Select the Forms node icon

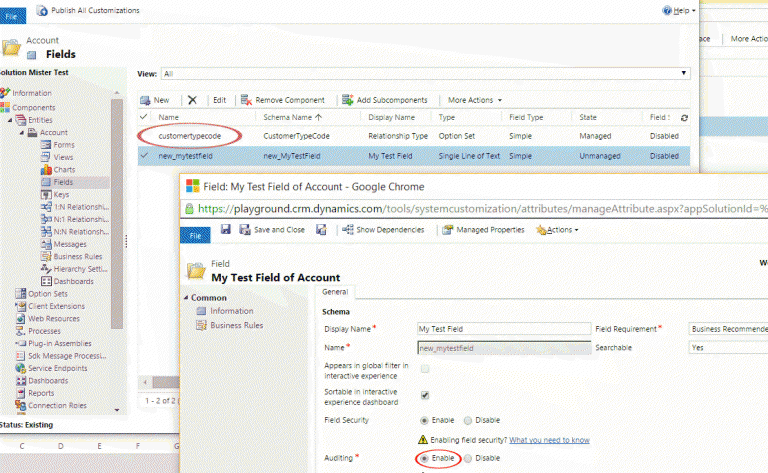point(46,144)
